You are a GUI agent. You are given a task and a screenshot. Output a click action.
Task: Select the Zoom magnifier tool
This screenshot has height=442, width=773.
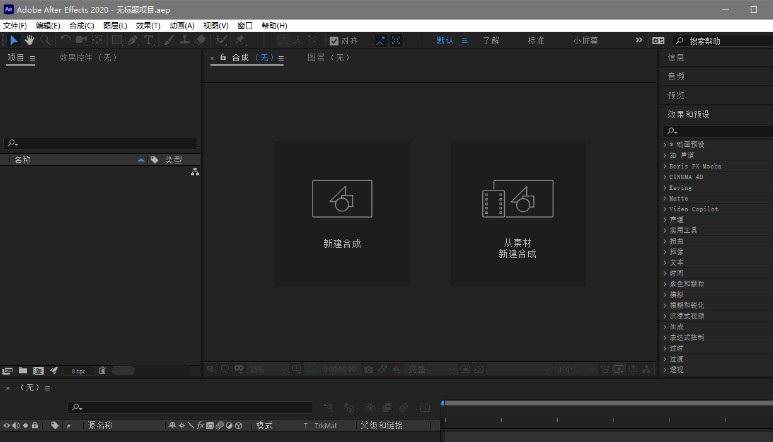tap(46, 41)
